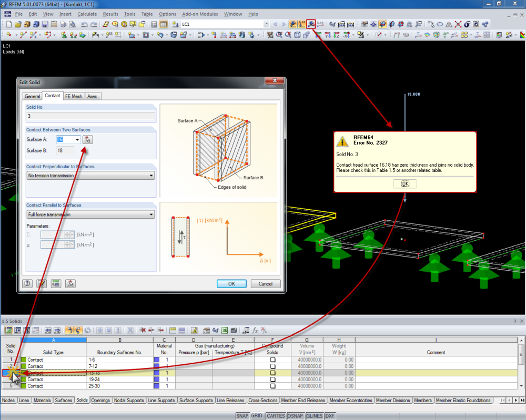Click the view in Y direction icon
Image resolution: width=526 pixels, height=420 pixels.
(327, 35)
